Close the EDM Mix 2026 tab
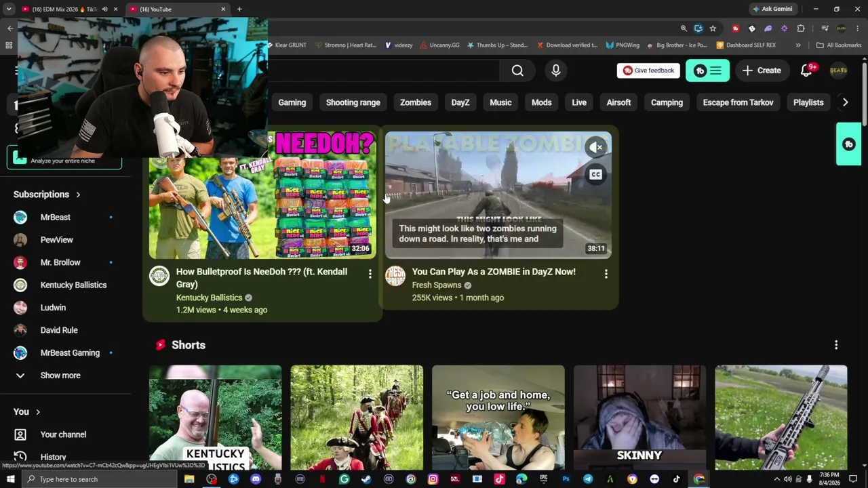The image size is (868, 488). [115, 9]
